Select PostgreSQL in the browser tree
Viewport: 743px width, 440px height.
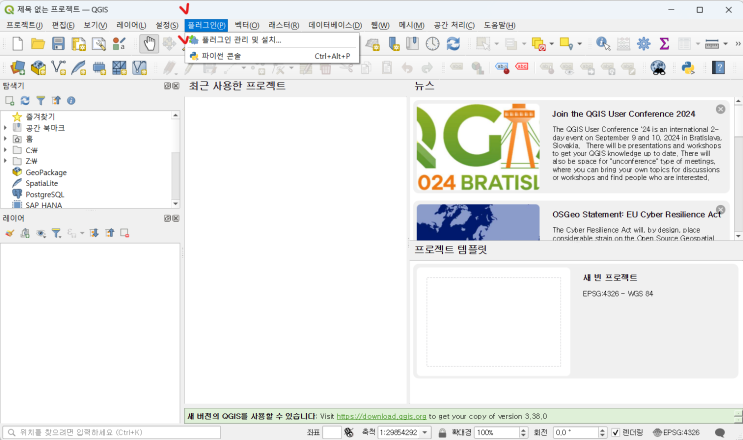click(x=45, y=194)
